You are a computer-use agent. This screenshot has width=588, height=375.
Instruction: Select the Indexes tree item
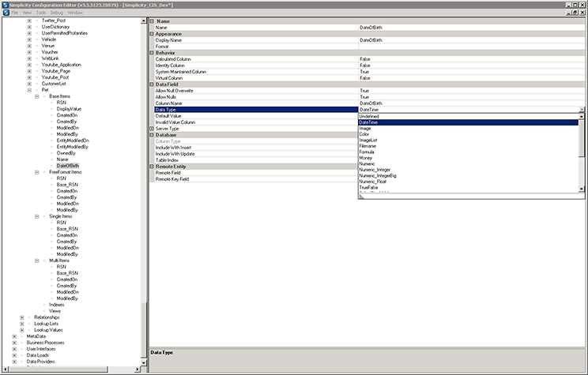(57, 305)
